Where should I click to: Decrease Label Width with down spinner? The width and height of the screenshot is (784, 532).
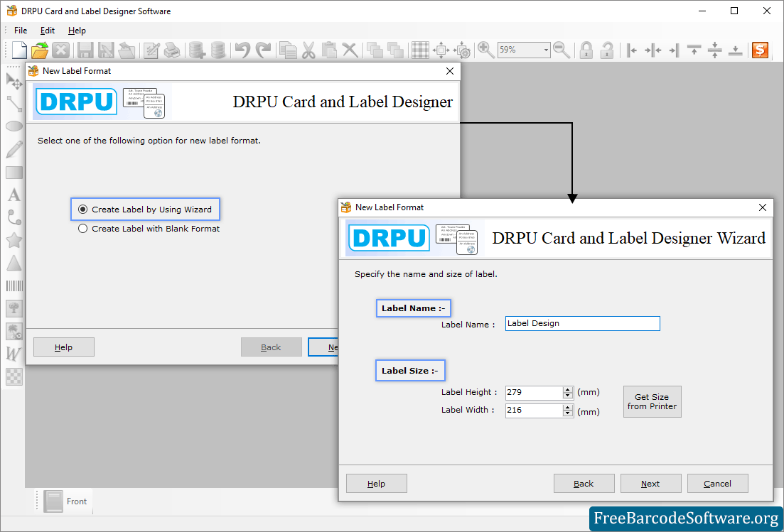[x=567, y=413]
